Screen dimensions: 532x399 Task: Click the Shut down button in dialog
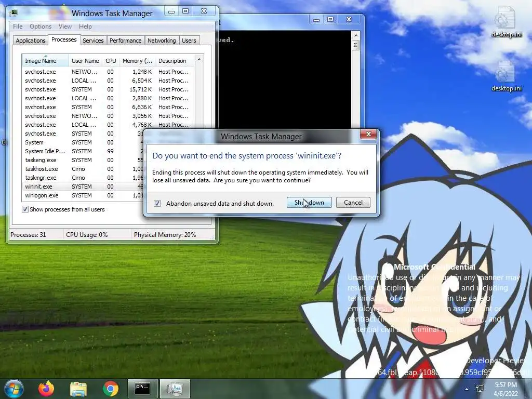point(309,203)
